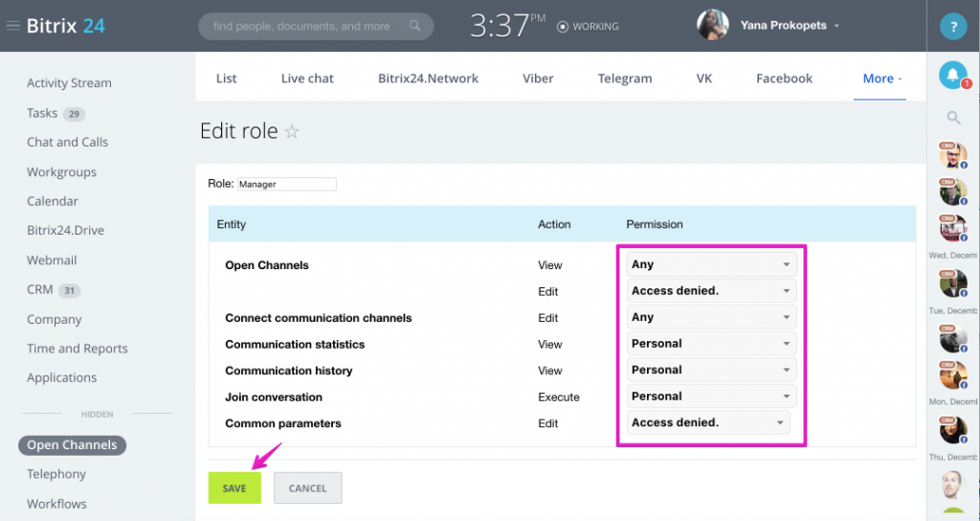Open the Open Channels View permission dropdown
Image resolution: width=980 pixels, height=521 pixels.
pos(711,264)
